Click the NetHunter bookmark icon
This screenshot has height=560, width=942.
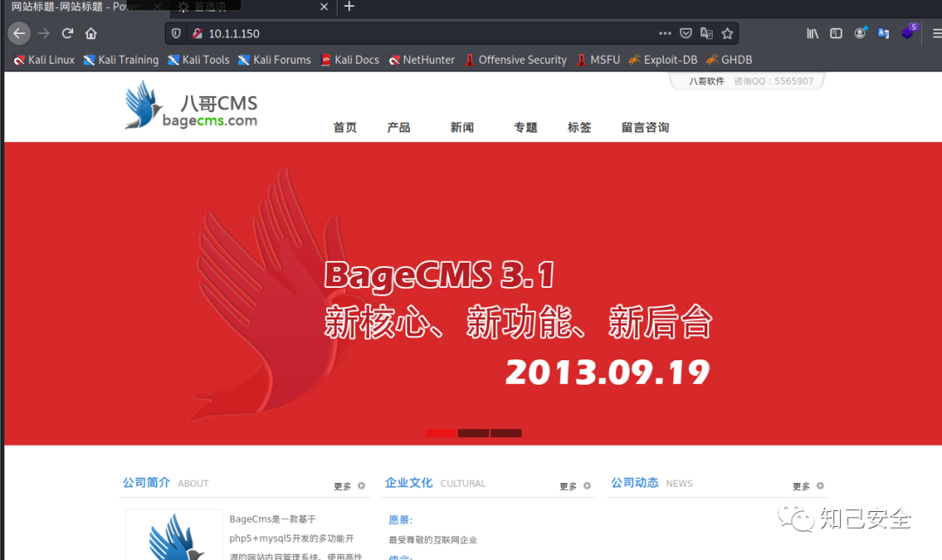point(394,59)
